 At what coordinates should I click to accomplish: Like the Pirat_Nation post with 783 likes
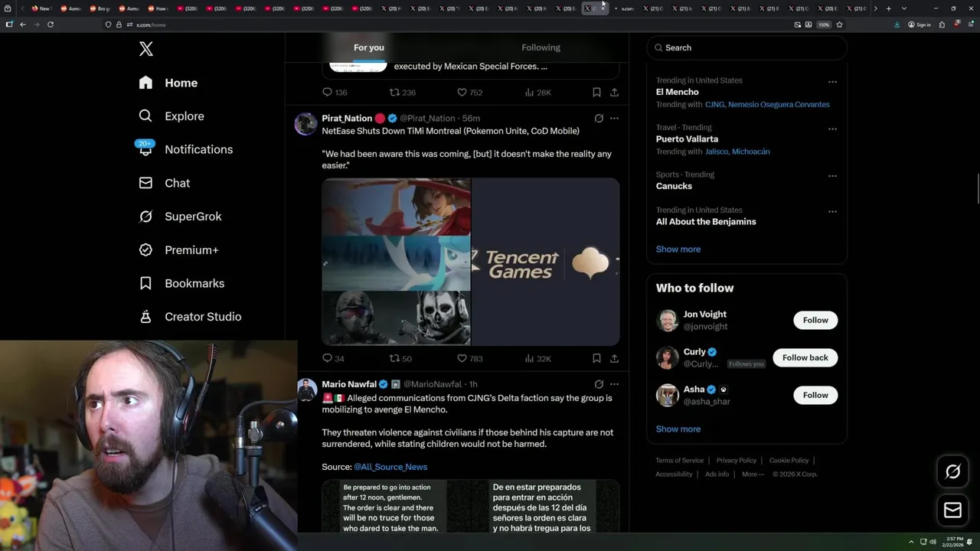point(469,358)
